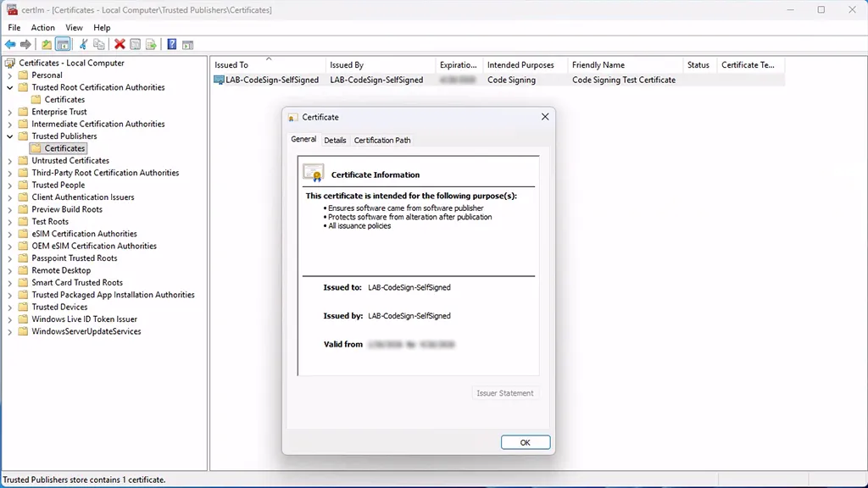Sort by the Status column header
This screenshot has height=488, width=868.
(x=699, y=64)
